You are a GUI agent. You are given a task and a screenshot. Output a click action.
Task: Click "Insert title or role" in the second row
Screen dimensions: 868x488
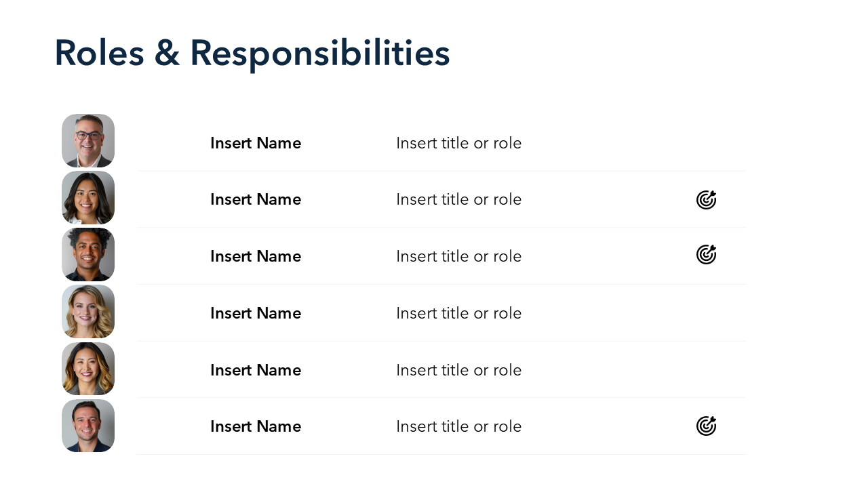[458, 200]
